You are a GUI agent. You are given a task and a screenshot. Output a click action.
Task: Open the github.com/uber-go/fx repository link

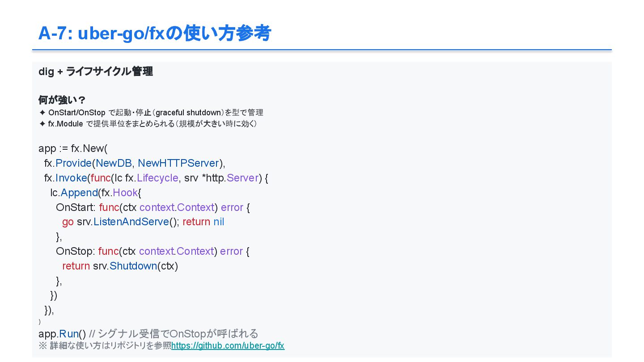point(228,346)
